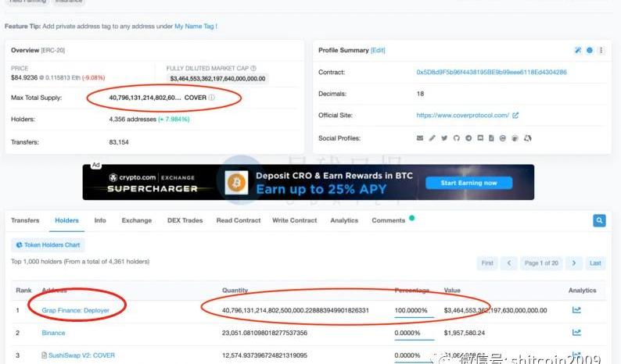Go to the next page of holders with the right chevron

point(574,263)
